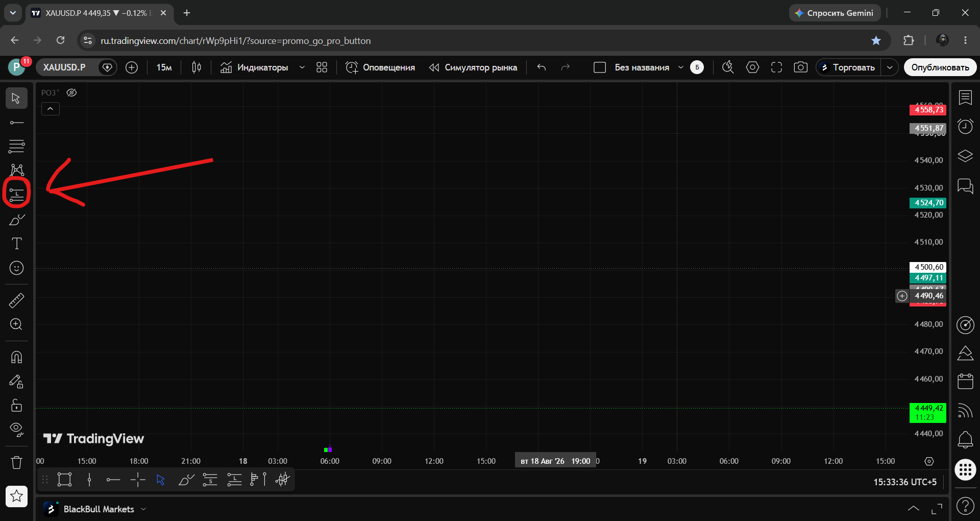Open the alerts clock panel
Viewport: 980px width, 521px height.
point(965,126)
